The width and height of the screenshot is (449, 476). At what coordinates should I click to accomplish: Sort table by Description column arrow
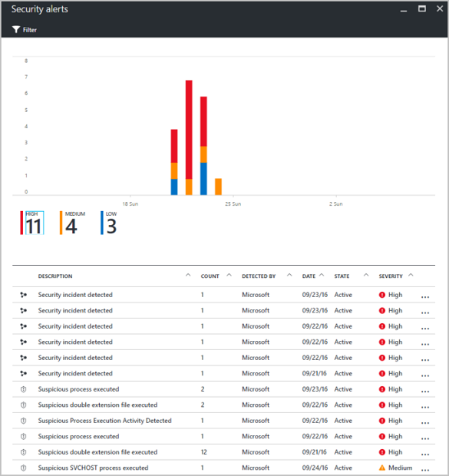(188, 275)
